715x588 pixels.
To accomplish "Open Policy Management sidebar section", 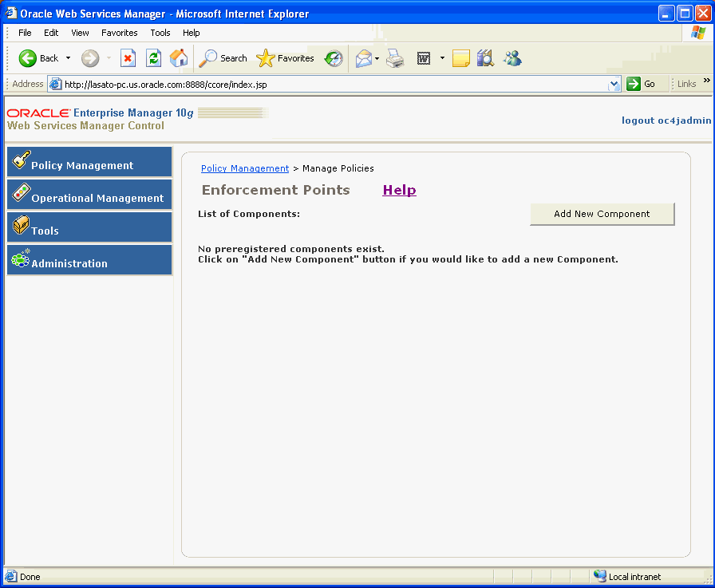I will 89,162.
